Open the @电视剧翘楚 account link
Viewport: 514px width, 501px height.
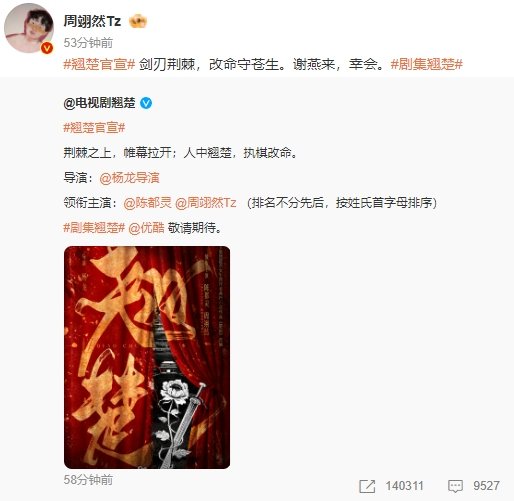99,103
